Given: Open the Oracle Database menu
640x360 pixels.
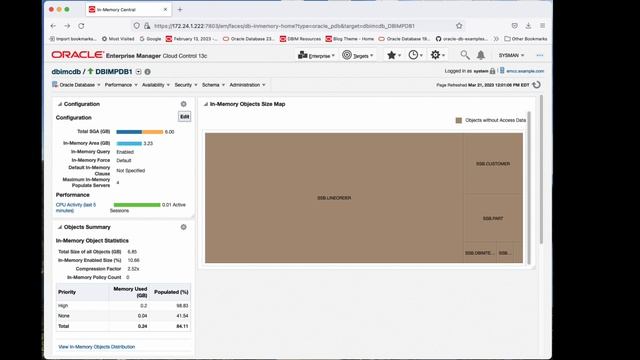Looking at the screenshot, I should click(x=76, y=85).
